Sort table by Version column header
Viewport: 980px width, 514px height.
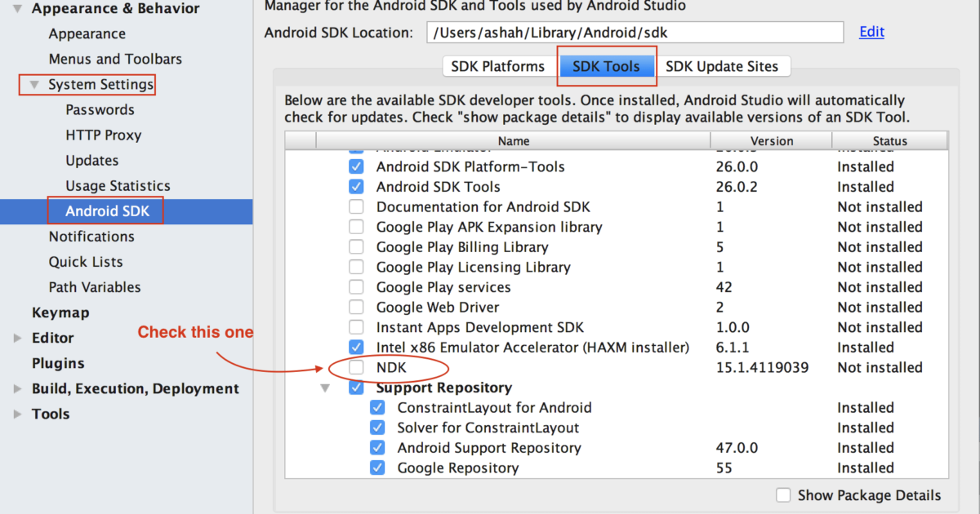pyautogui.click(x=772, y=141)
